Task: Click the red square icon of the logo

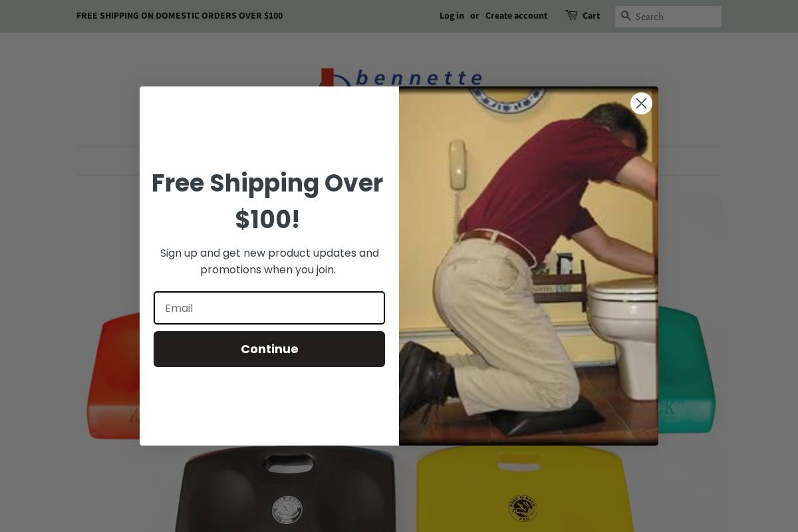Action: point(327,76)
